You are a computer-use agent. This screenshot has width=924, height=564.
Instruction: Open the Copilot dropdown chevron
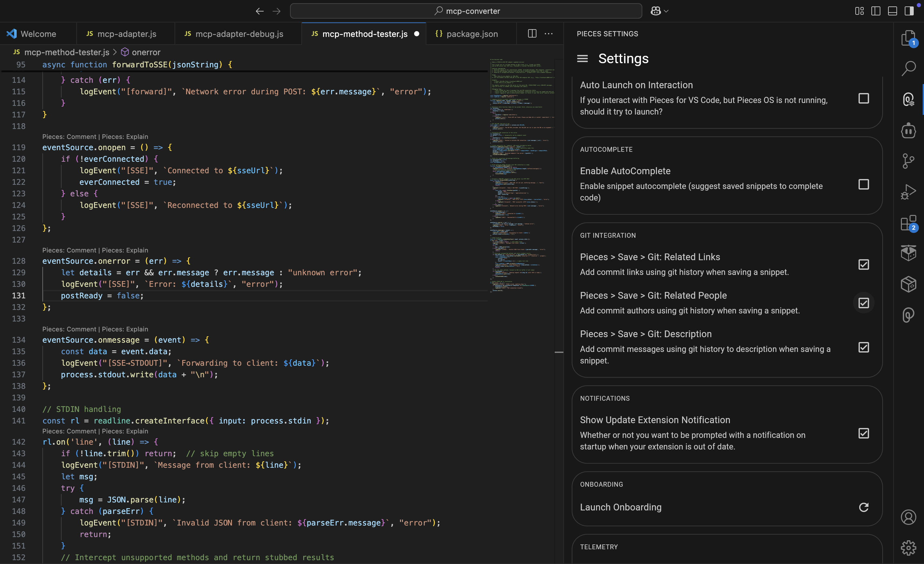(666, 11)
